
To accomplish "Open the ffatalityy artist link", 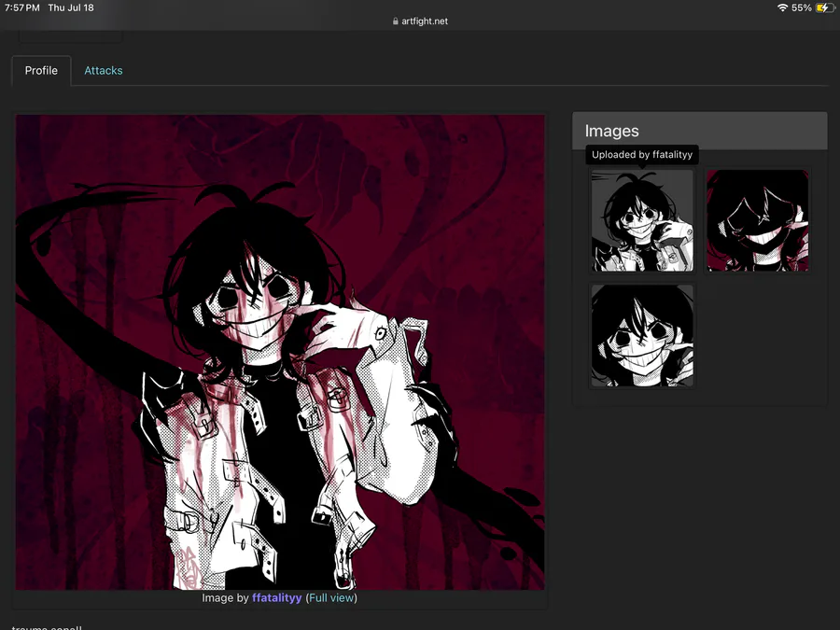I will pyautogui.click(x=276, y=598).
